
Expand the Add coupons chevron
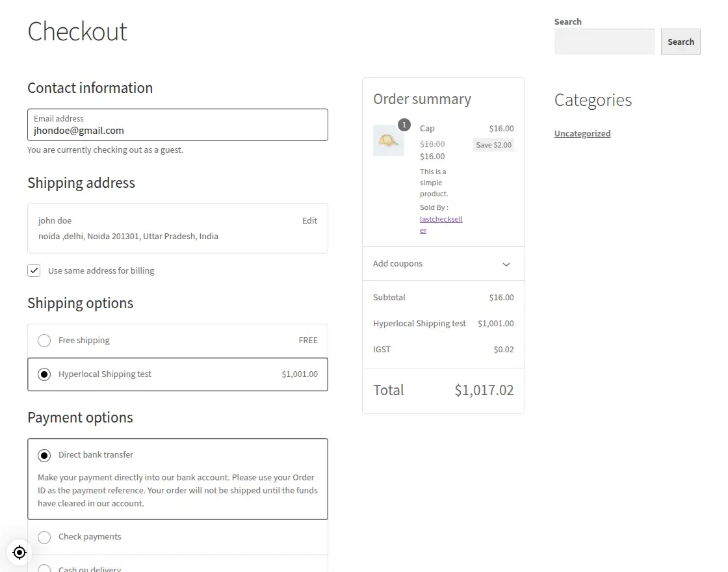506,264
